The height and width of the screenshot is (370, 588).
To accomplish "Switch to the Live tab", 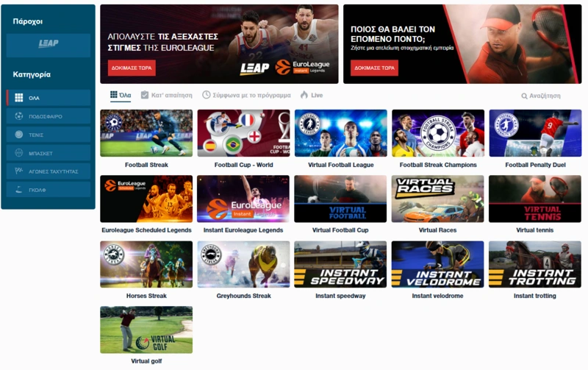I will (312, 96).
